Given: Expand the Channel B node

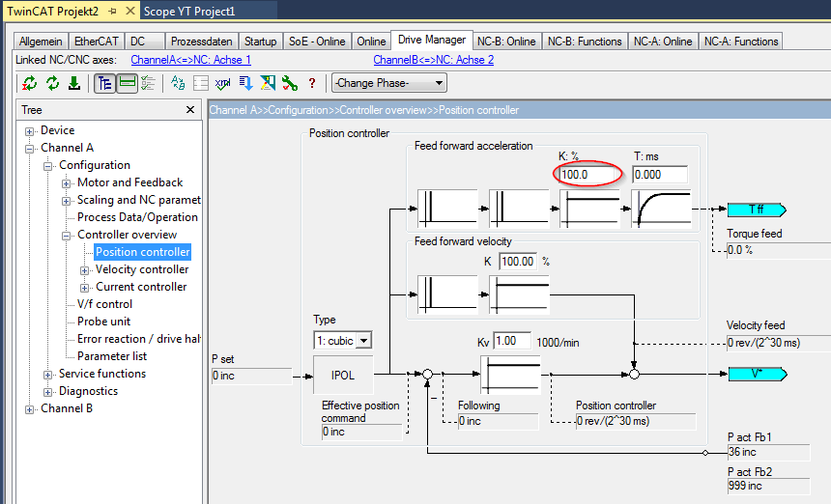Looking at the screenshot, I should (30, 409).
